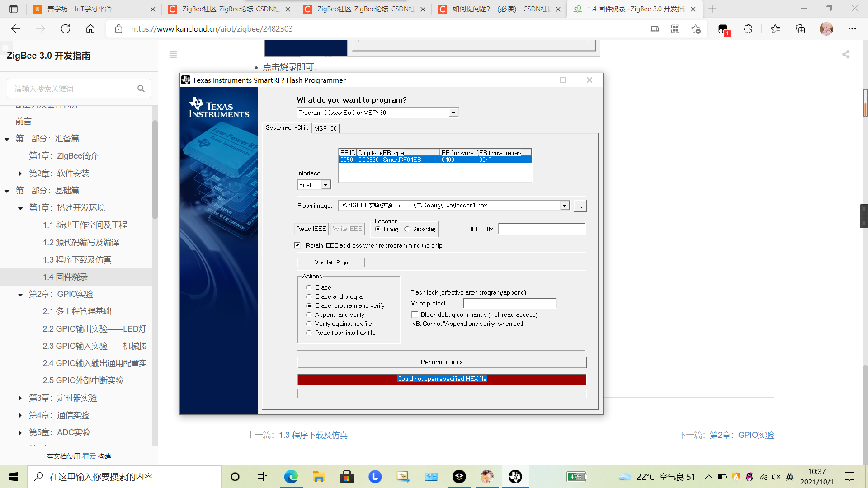Select Erase and program radio
The image size is (868, 488).
309,297
